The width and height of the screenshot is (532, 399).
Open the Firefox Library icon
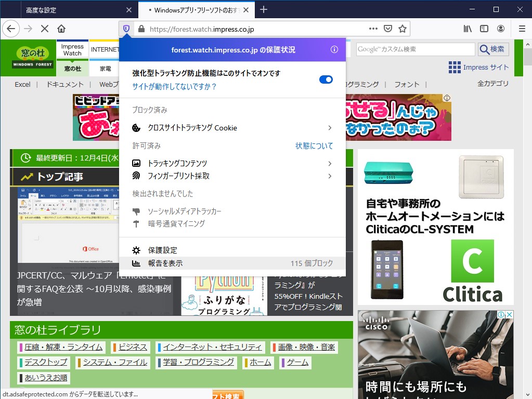(467, 29)
